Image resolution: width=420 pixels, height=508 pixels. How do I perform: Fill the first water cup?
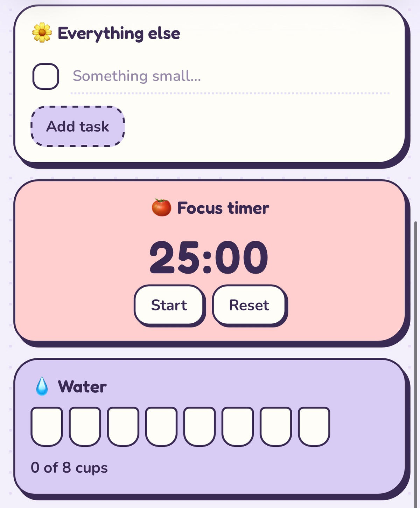(47, 426)
